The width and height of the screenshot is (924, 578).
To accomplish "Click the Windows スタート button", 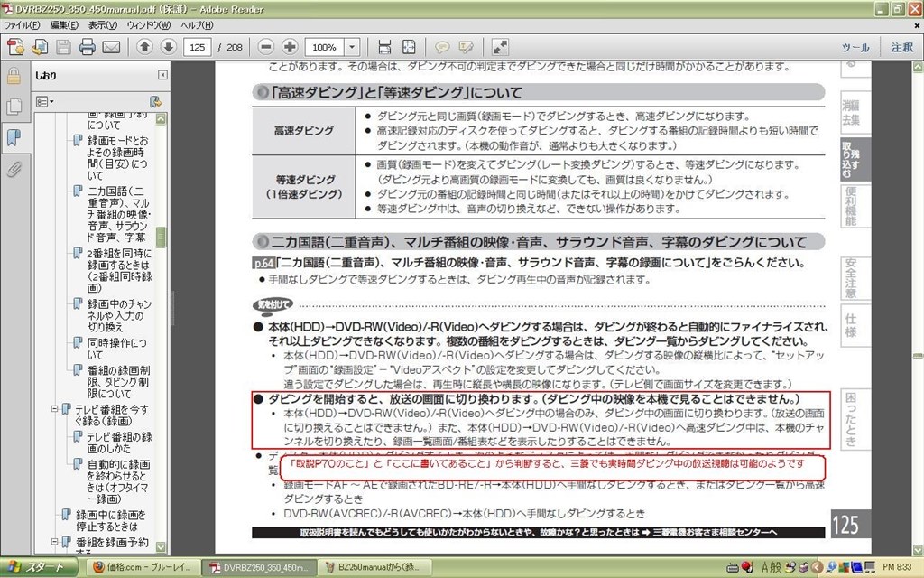I will click(38, 567).
